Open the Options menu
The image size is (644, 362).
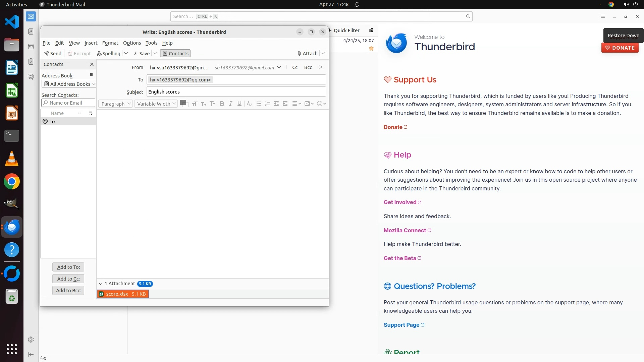click(x=132, y=43)
